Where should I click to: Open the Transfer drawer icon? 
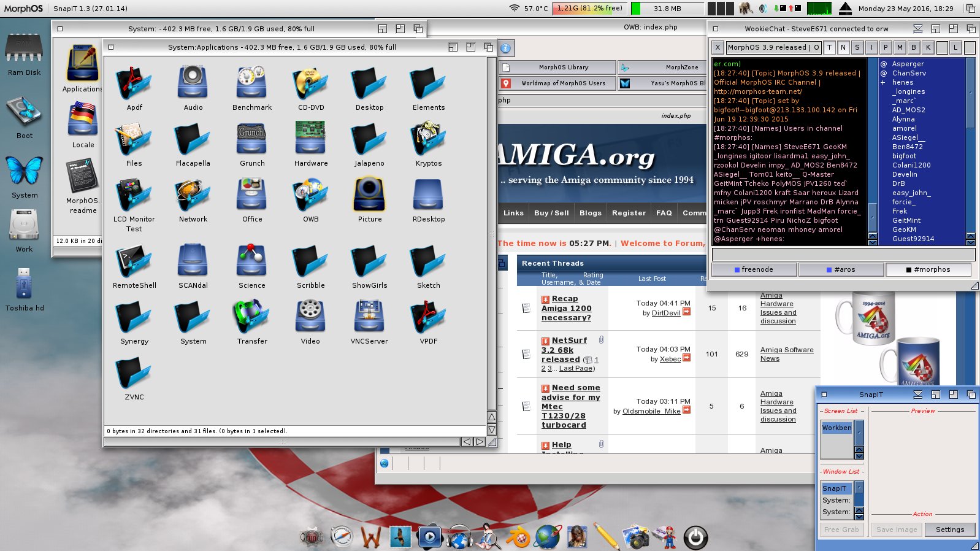pyautogui.click(x=251, y=317)
